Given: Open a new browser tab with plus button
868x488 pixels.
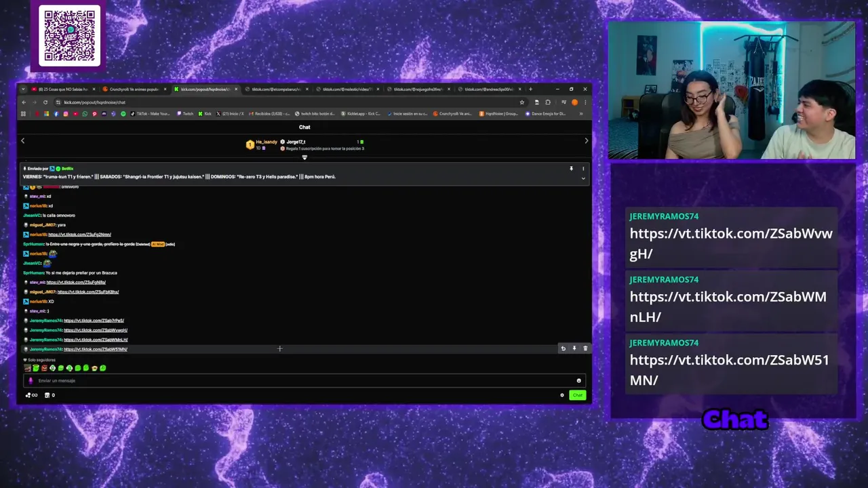Looking at the screenshot, I should [x=530, y=89].
